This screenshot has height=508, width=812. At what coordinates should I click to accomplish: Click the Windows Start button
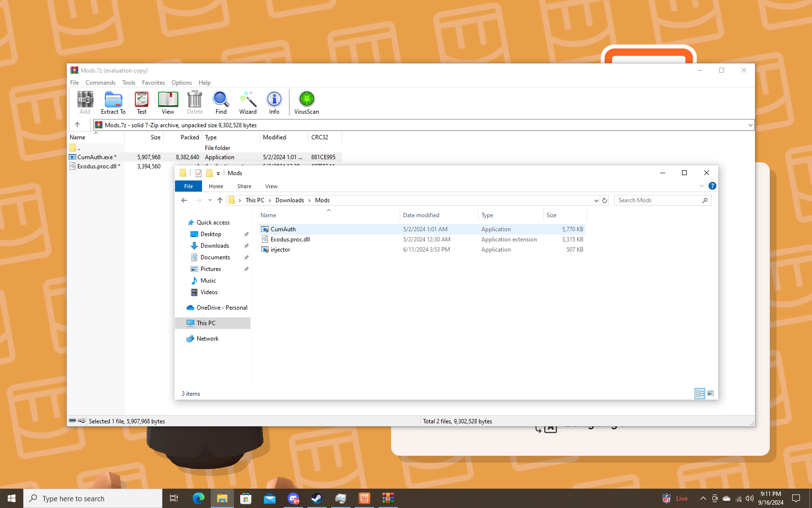[12, 498]
